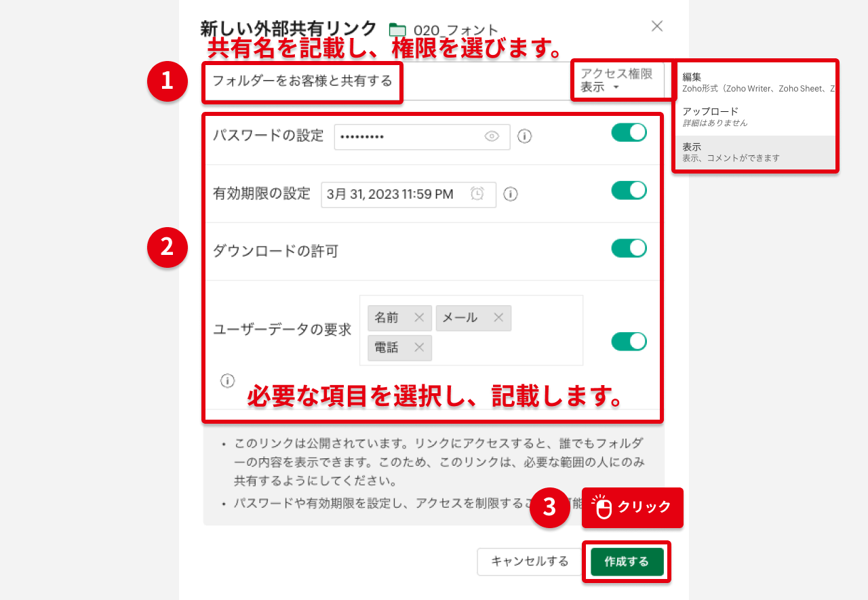Viewport: 868px width, 600px height.
Task: Open the アクセス権限 dropdown
Action: pyautogui.click(x=616, y=81)
